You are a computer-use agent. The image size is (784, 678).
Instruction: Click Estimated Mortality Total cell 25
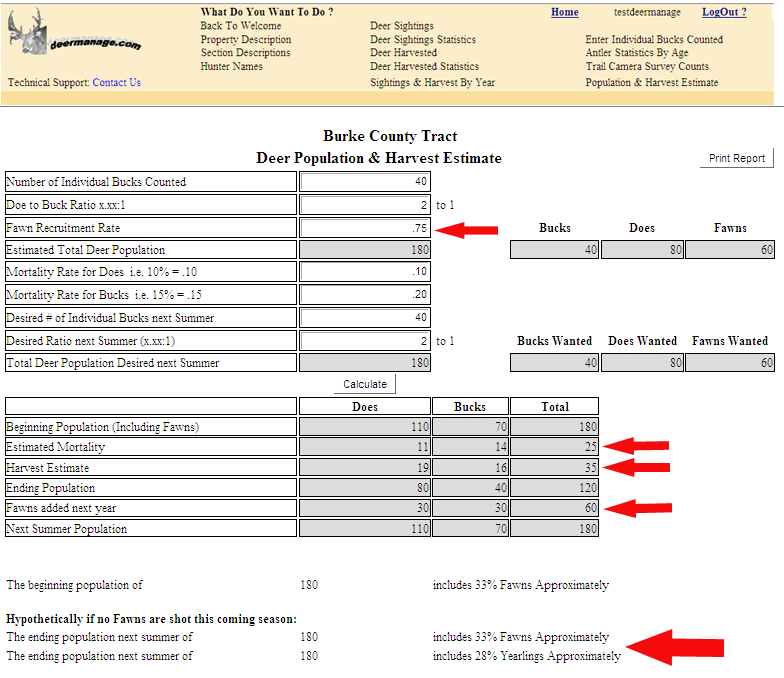point(554,446)
